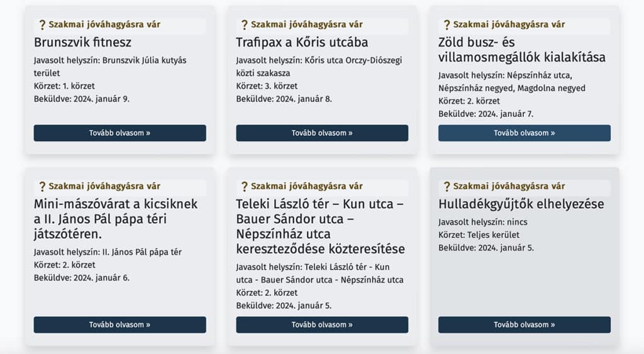
Task: Click 'Mini-mászóvárat a kicsiknek' card title
Action: pos(116,219)
